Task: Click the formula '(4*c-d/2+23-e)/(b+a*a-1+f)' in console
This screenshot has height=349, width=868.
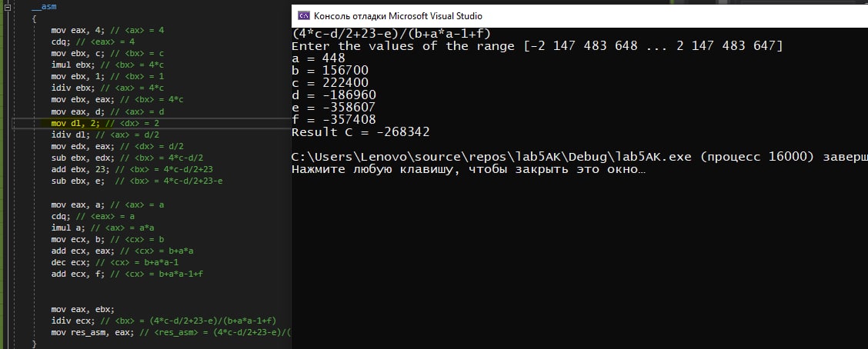Action: coord(391,34)
